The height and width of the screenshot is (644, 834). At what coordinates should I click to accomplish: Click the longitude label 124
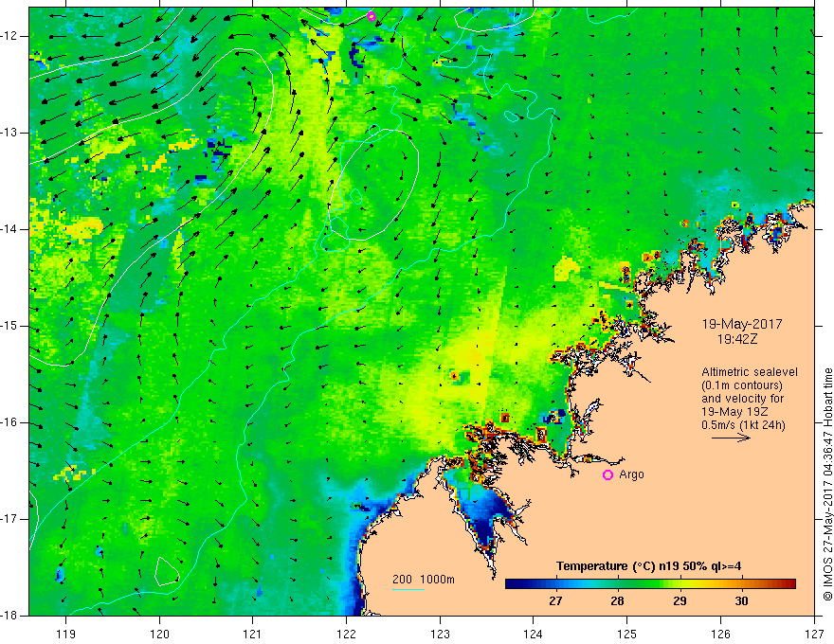pyautogui.click(x=534, y=634)
